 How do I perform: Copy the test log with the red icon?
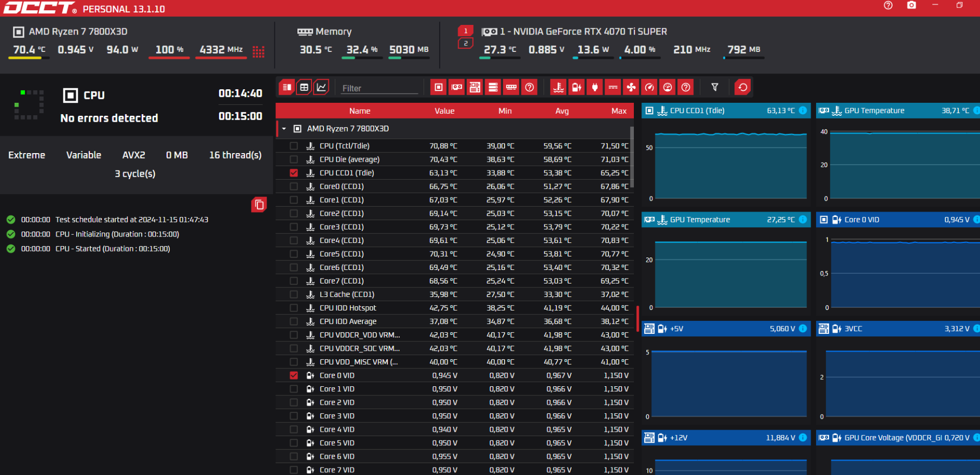tap(259, 204)
